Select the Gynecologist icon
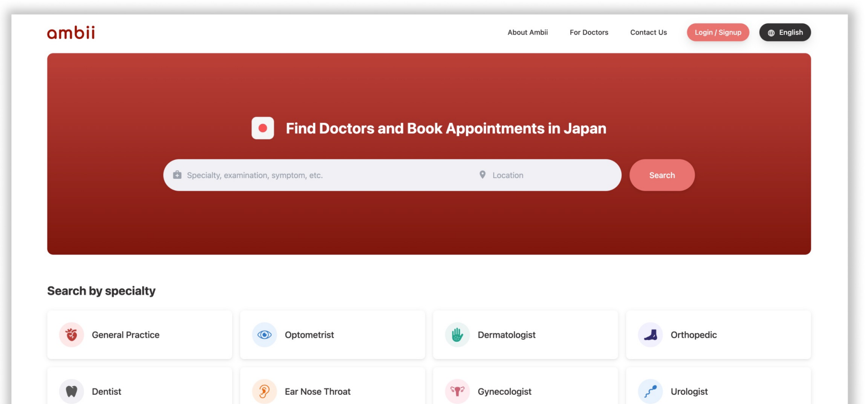This screenshot has width=868, height=404. pos(457,391)
